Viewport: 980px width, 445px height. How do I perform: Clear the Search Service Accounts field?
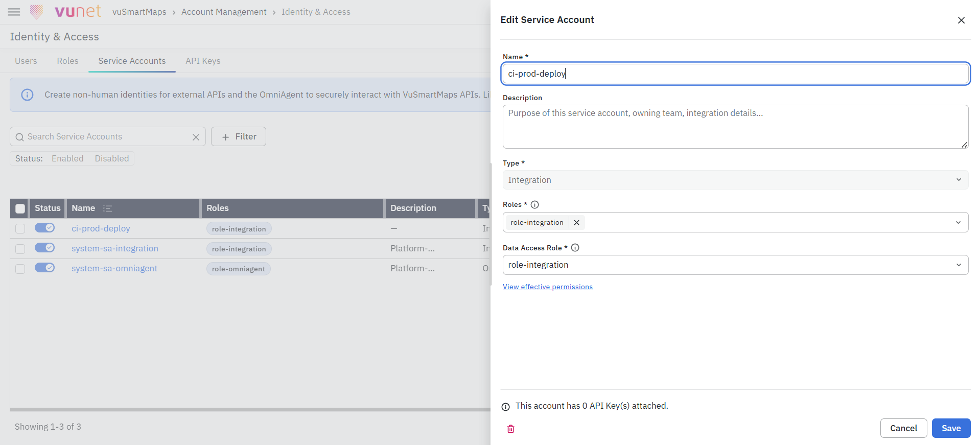point(196,137)
